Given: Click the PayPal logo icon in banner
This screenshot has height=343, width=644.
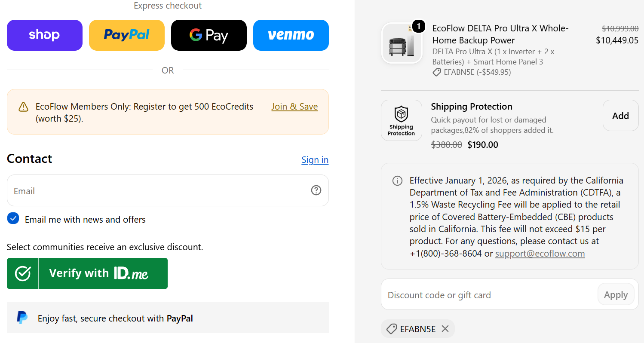Looking at the screenshot, I should (22, 318).
